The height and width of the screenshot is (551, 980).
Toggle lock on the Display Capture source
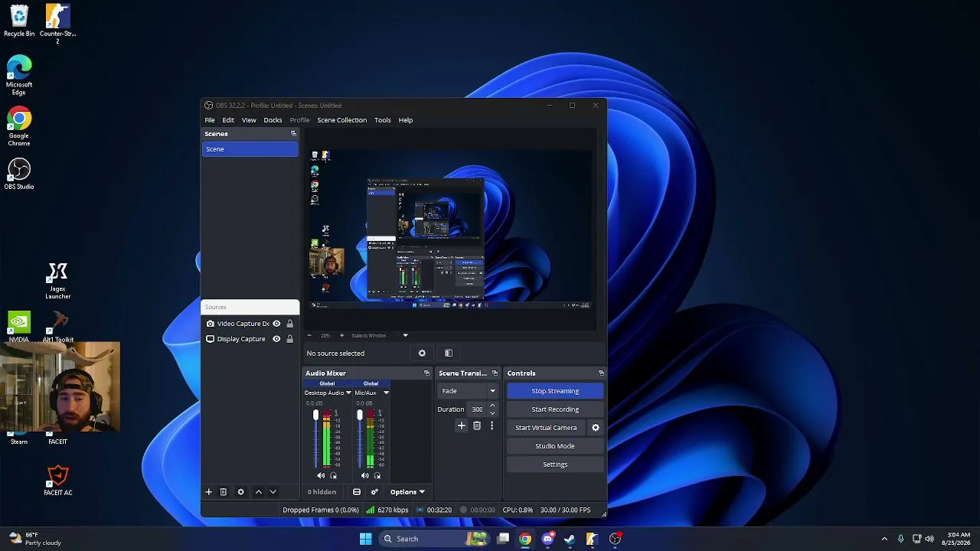[x=289, y=339]
